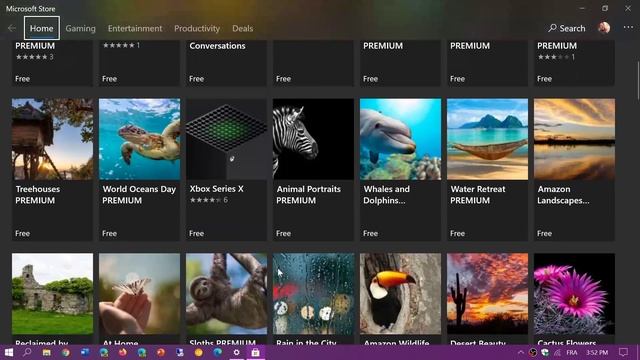Open the At Home butterfly thumbnail
The image size is (640, 360).
click(x=139, y=294)
